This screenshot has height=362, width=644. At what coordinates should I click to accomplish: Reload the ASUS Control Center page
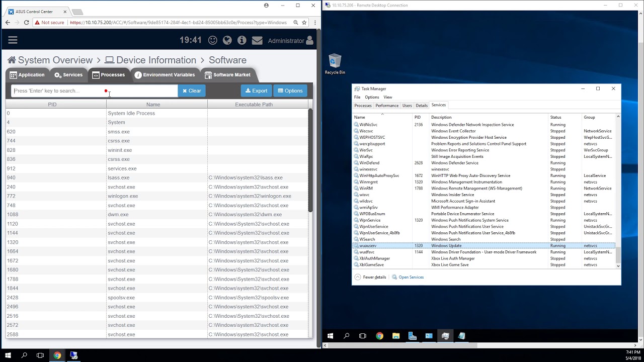point(26,23)
